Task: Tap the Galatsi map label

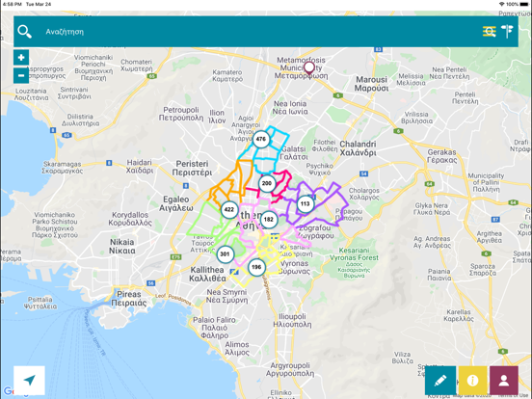Action: (x=295, y=152)
